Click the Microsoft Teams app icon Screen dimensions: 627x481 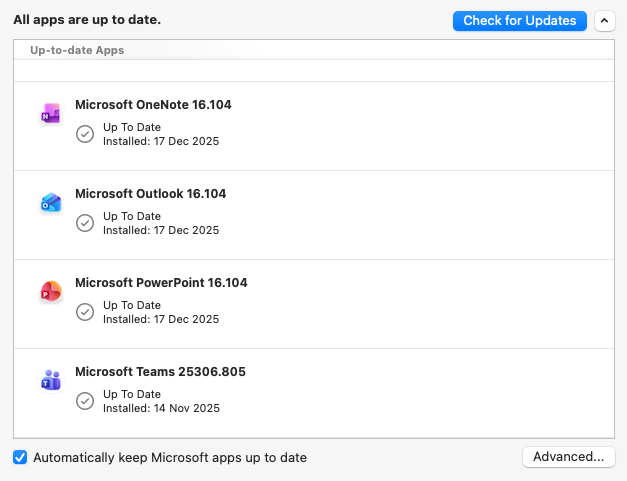click(50, 381)
